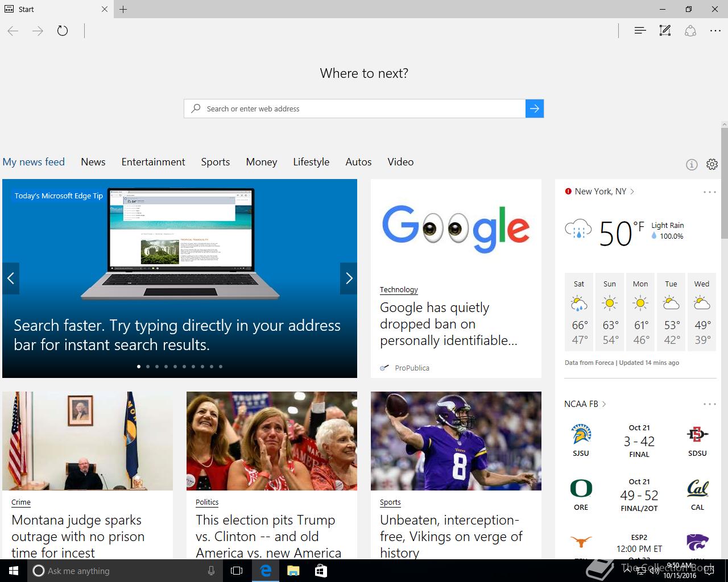The width and height of the screenshot is (728, 582).
Task: Switch to the Money tab
Action: click(262, 162)
